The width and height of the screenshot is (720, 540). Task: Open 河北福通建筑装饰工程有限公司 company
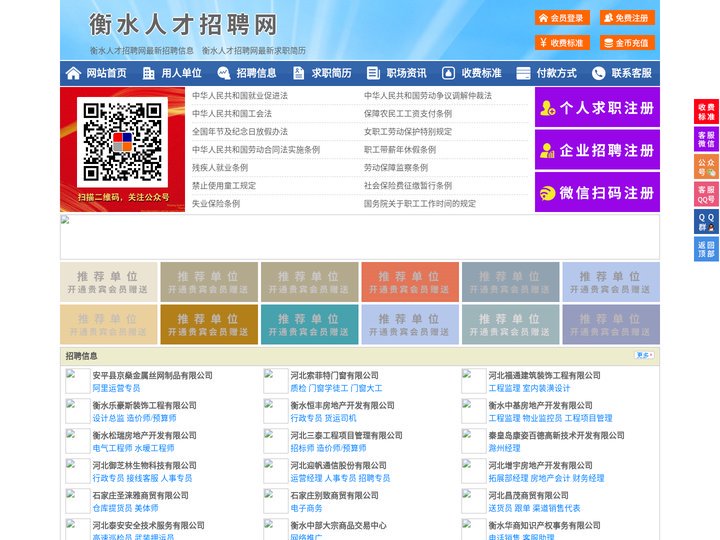[544, 375]
